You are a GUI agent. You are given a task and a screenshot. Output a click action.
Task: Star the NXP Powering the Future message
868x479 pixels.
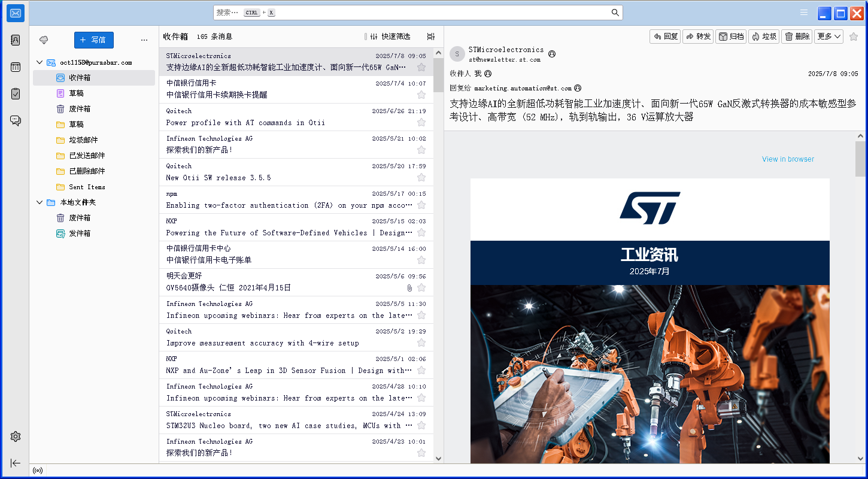click(x=421, y=232)
